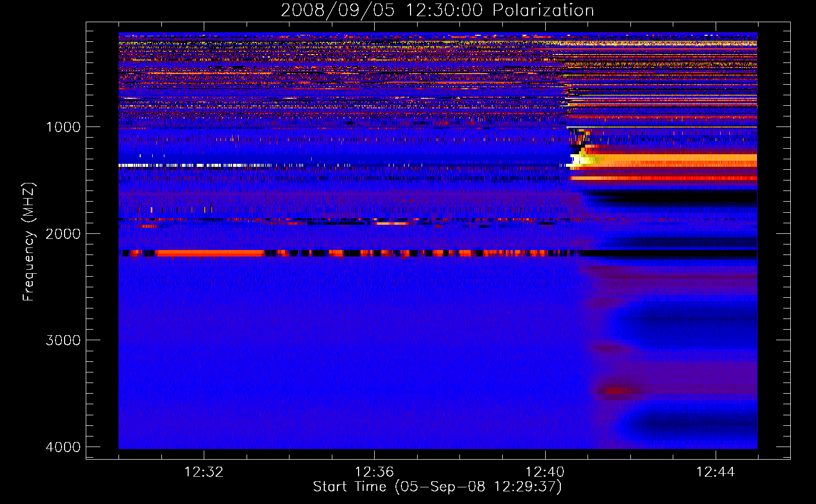Click the 2000 frequency tick label
Viewport: 816px width, 504px height.
(x=63, y=233)
